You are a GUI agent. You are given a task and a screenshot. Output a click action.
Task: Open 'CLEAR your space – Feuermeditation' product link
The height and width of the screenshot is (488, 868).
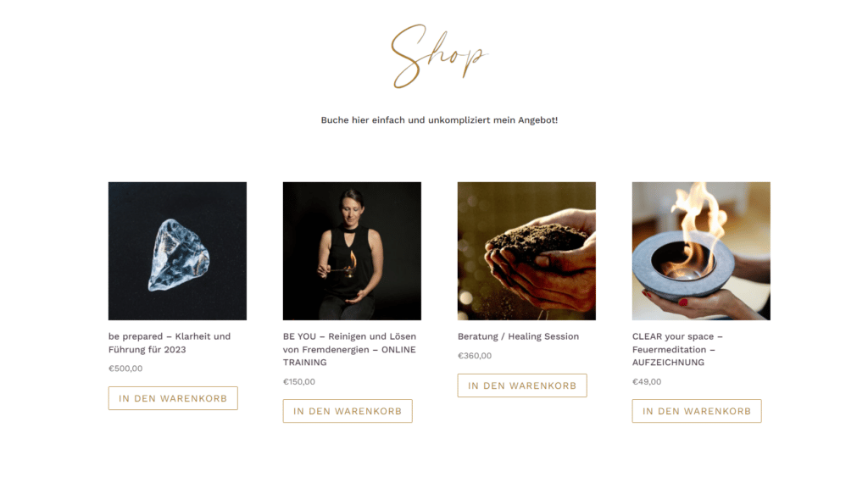(x=677, y=336)
